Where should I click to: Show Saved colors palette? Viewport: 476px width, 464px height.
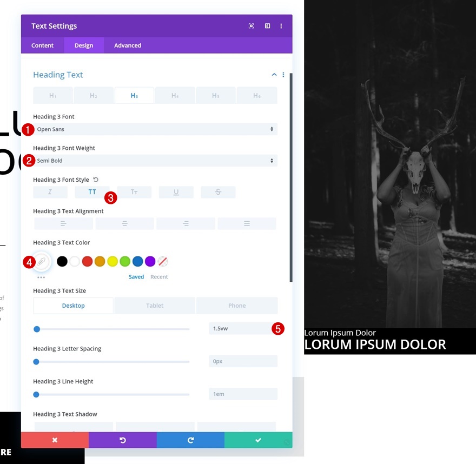136,277
